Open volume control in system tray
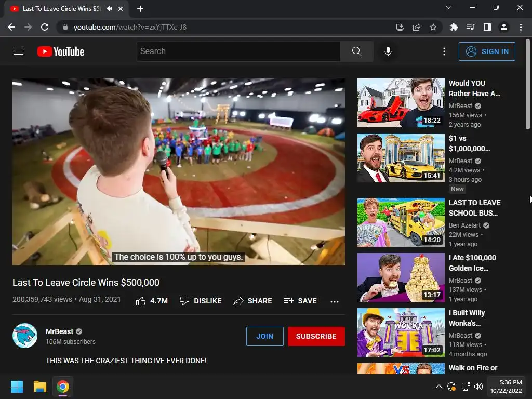The width and height of the screenshot is (532, 399). (478, 387)
